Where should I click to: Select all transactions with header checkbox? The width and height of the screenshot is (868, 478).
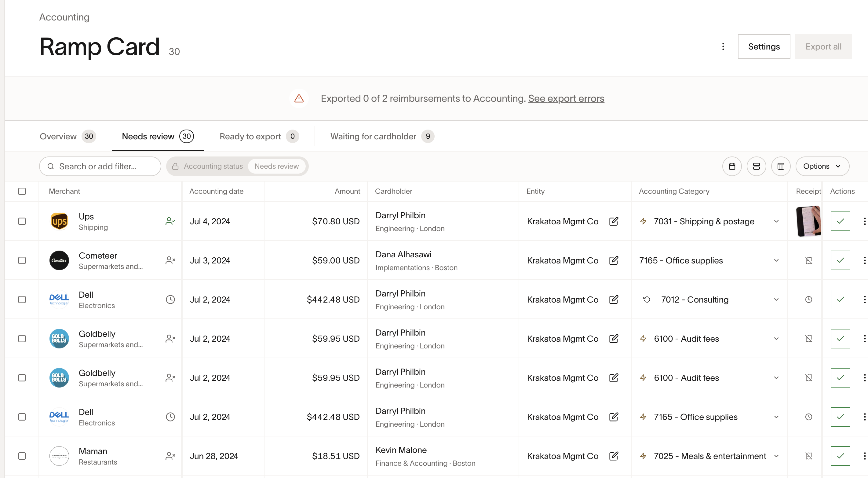22,191
